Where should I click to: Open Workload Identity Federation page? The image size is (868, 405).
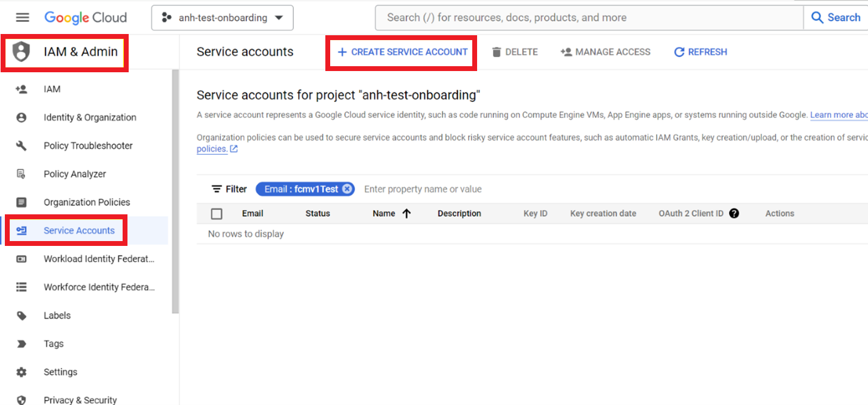point(99,259)
